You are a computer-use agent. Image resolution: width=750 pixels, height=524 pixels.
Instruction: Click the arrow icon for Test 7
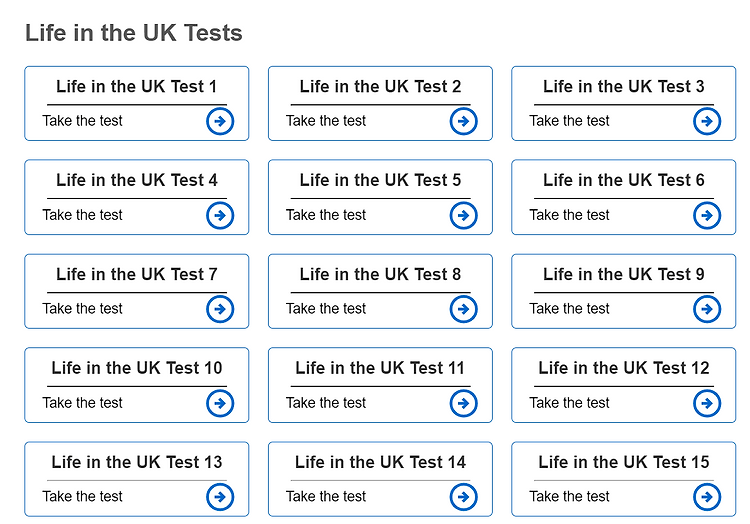tap(220, 309)
